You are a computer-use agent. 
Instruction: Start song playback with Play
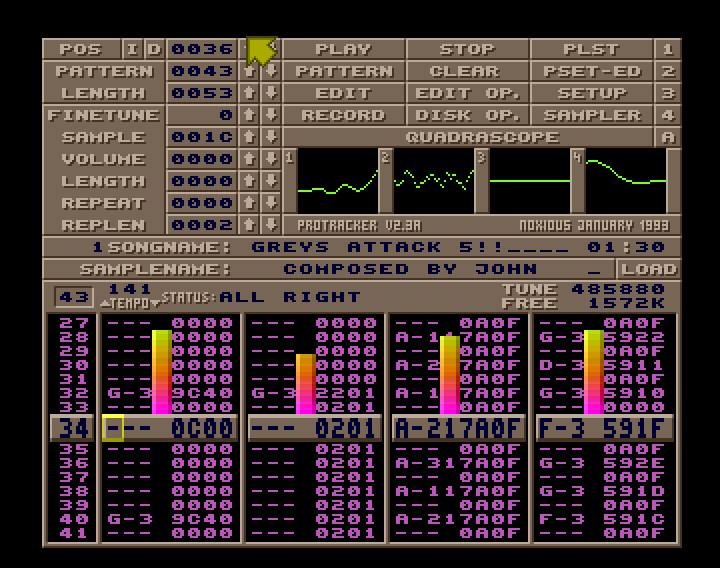[x=343, y=49]
